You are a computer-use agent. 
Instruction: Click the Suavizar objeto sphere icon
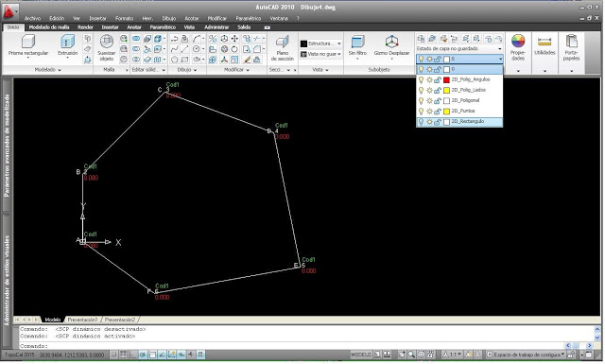click(x=107, y=42)
